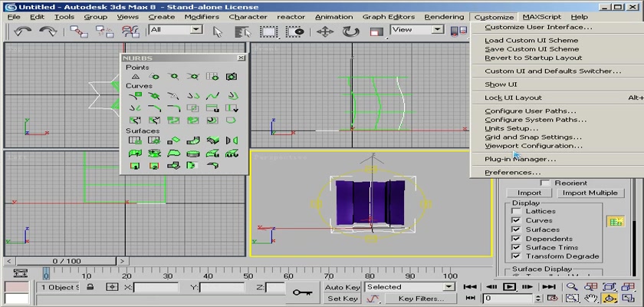
Task: Click the Undo arrow in main toolbar
Action: 22,31
